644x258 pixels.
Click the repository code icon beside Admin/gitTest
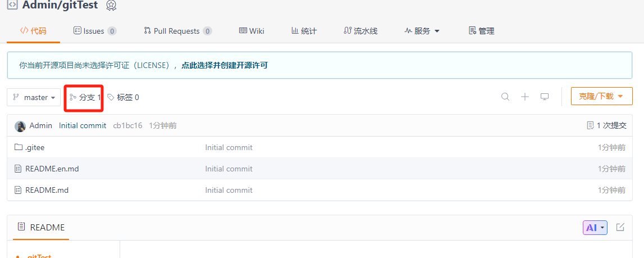[x=12, y=5]
